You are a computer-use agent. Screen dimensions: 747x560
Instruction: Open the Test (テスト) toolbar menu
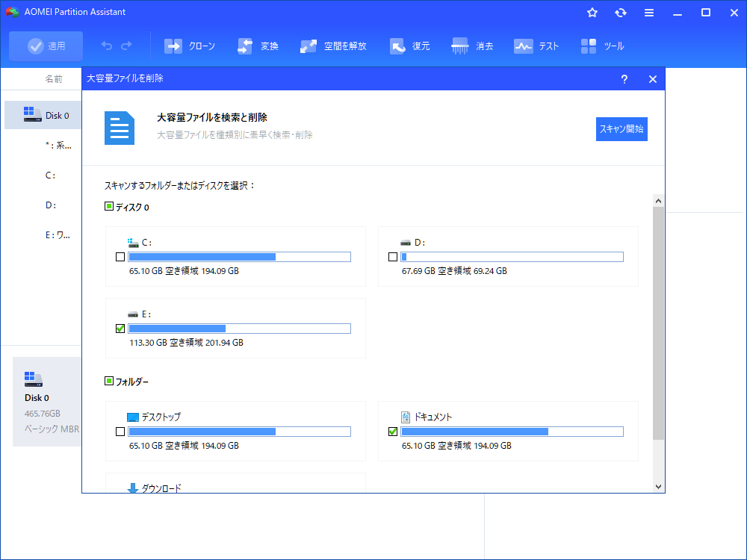[536, 46]
